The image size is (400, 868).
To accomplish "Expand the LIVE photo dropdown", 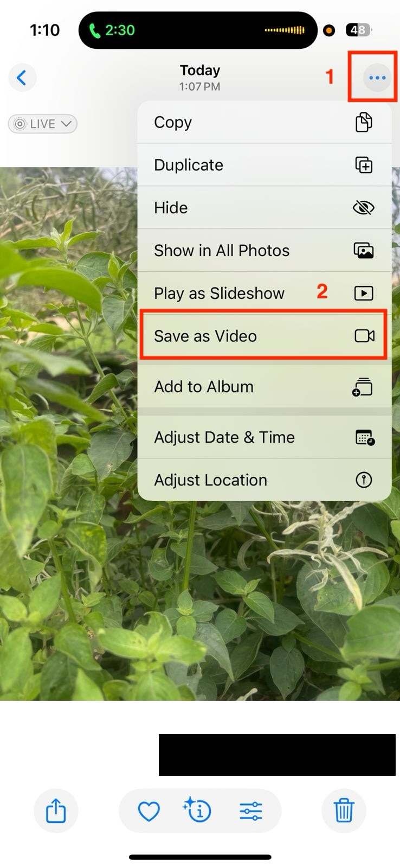I will coord(43,124).
